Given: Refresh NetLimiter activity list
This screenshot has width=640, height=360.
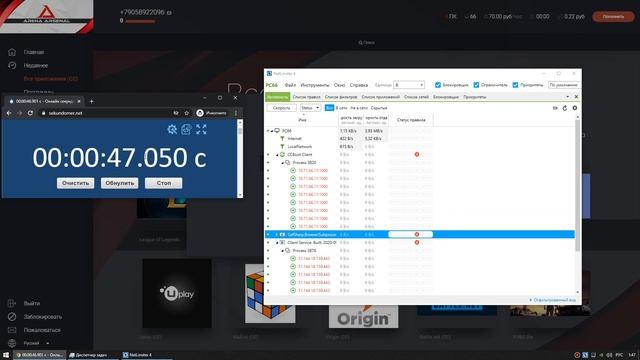Looking at the screenshot, I should pos(565,108).
